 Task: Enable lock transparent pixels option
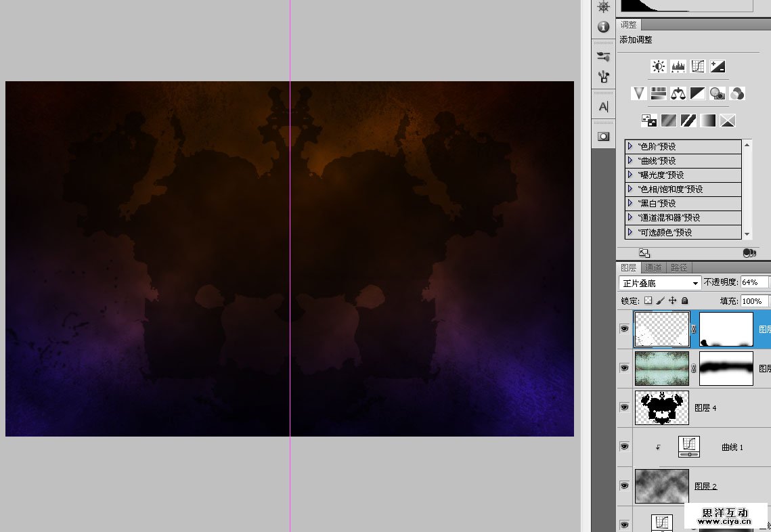(648, 301)
